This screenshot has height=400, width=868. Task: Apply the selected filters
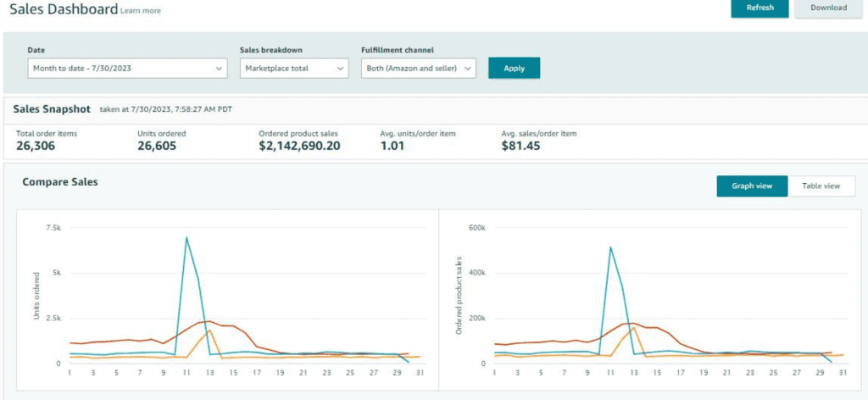(x=514, y=68)
